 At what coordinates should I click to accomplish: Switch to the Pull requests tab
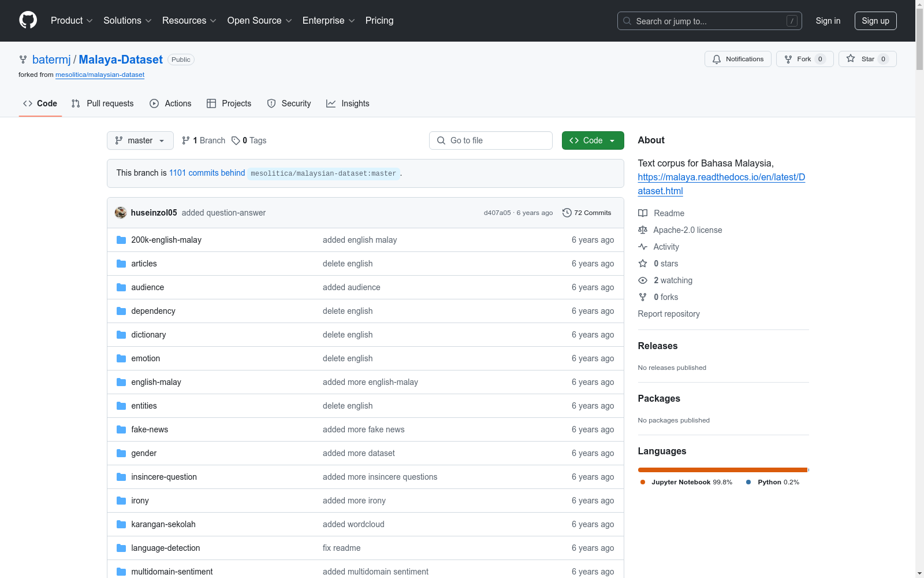click(103, 103)
